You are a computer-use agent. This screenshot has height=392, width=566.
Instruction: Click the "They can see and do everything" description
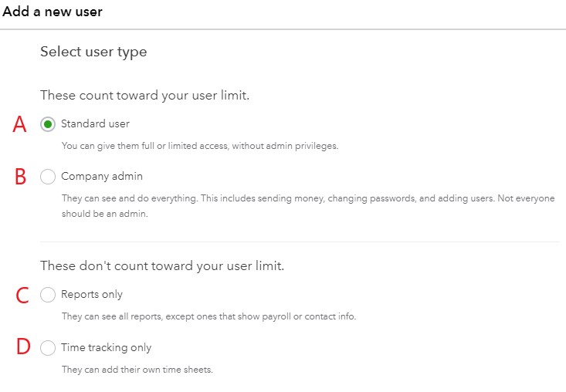308,206
